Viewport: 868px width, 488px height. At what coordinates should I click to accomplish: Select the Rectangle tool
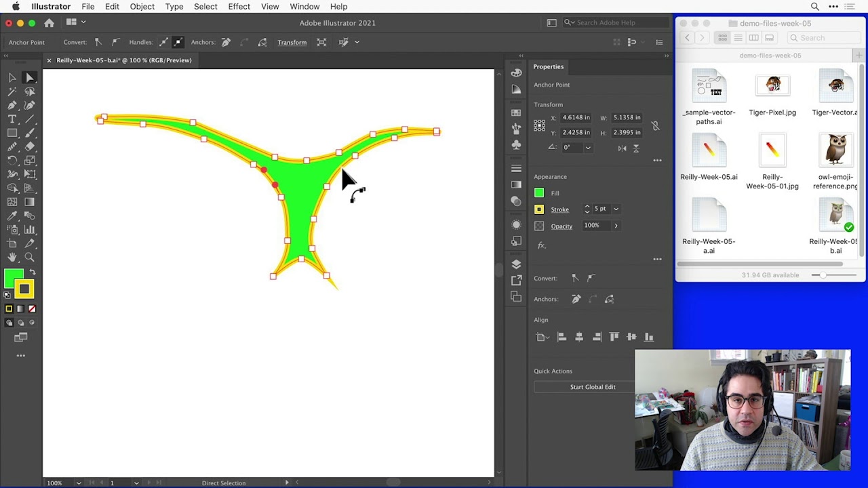point(12,133)
